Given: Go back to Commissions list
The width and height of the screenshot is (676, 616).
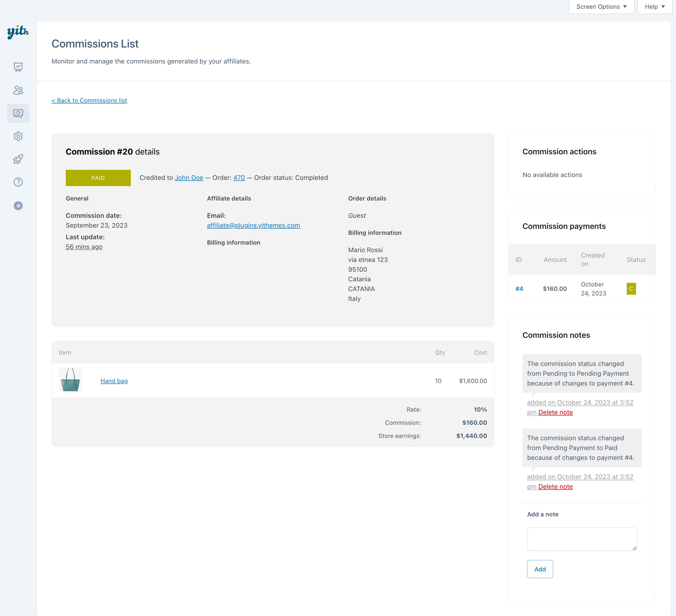Looking at the screenshot, I should [x=89, y=100].
